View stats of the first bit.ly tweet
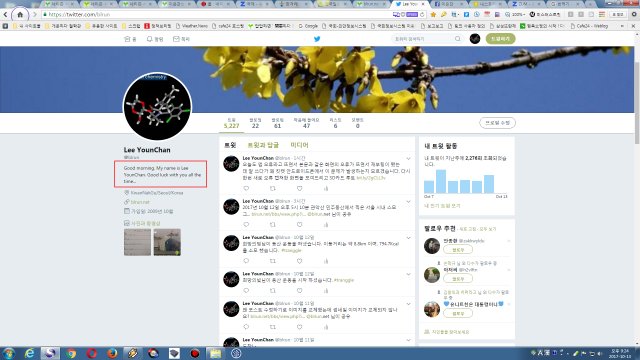The image size is (640, 360). coord(326,189)
